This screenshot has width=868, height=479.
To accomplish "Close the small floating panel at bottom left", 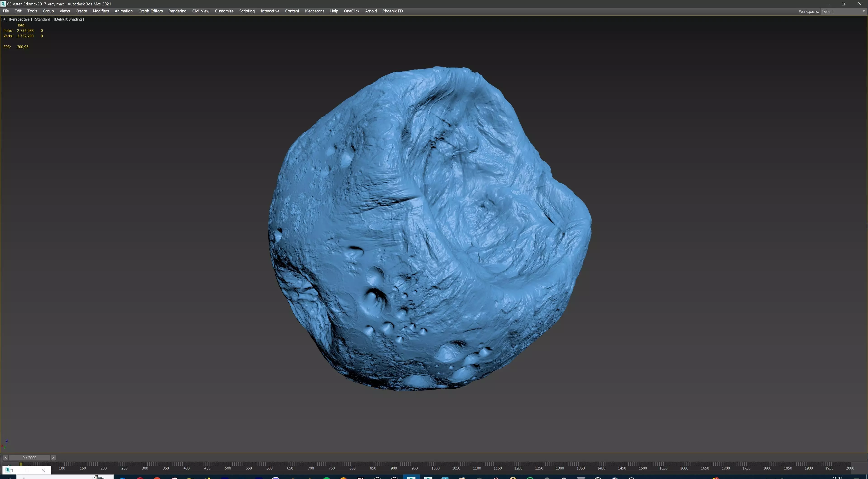I will (43, 470).
